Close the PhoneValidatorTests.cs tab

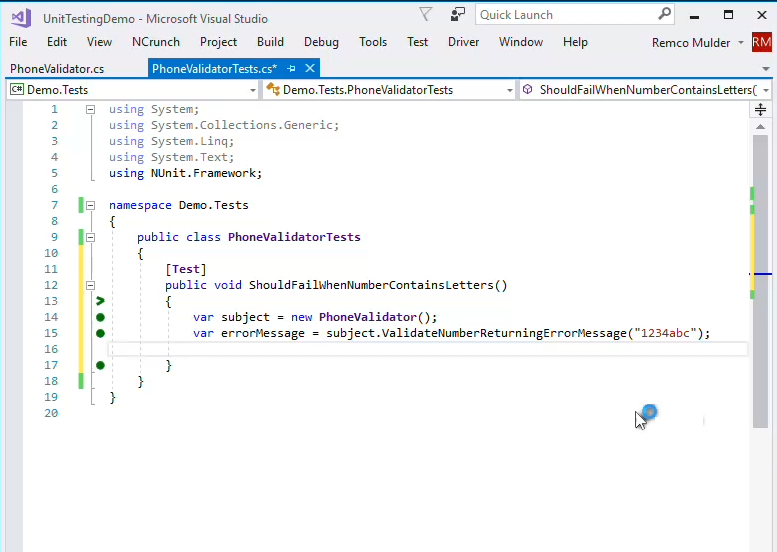point(310,68)
